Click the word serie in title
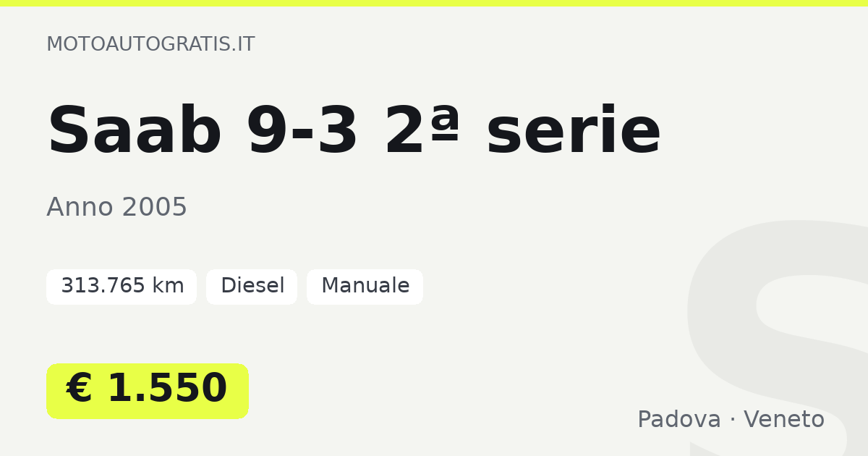 click(573, 131)
